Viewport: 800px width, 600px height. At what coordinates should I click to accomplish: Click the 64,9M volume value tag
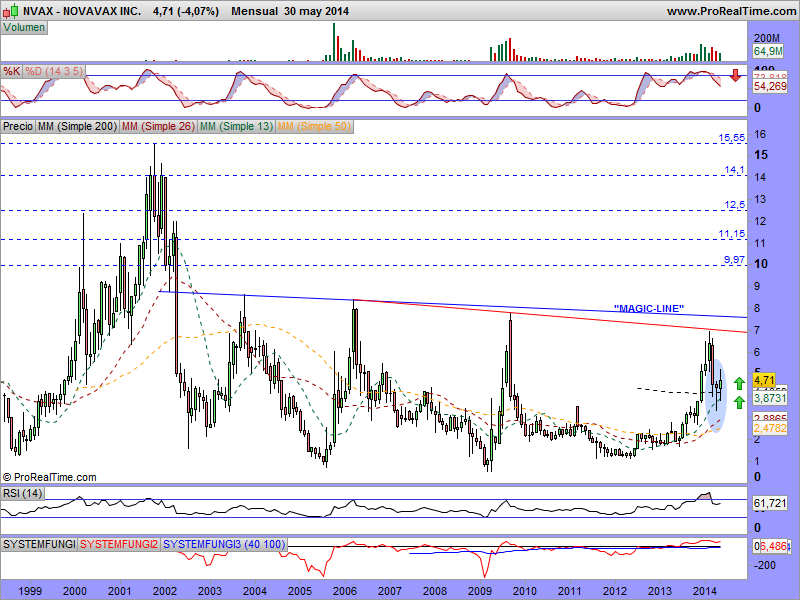click(768, 51)
